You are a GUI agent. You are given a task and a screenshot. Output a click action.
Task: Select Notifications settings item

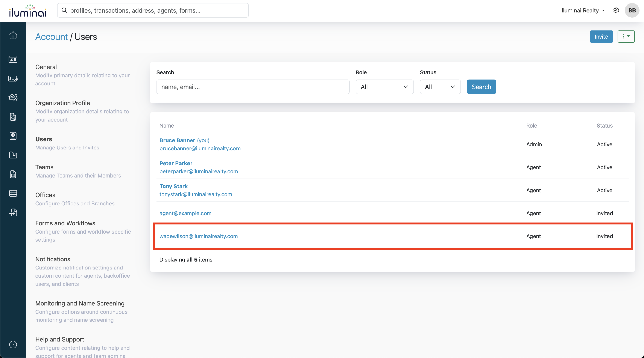[x=53, y=259]
